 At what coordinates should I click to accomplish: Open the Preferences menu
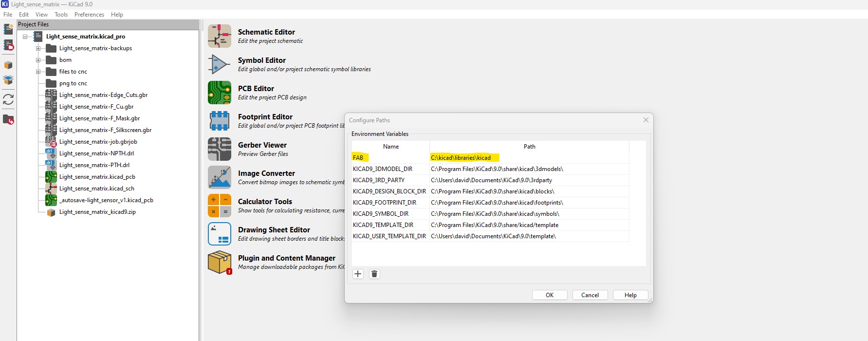coord(89,15)
